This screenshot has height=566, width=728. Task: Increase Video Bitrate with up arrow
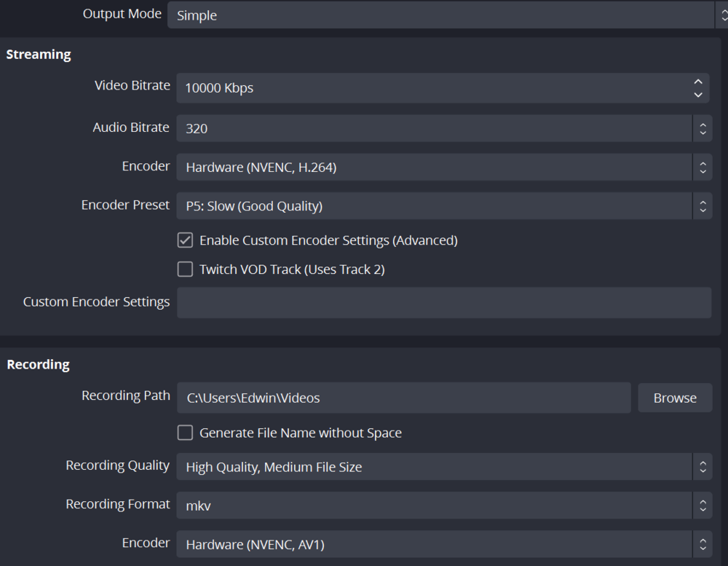pyautogui.click(x=698, y=82)
